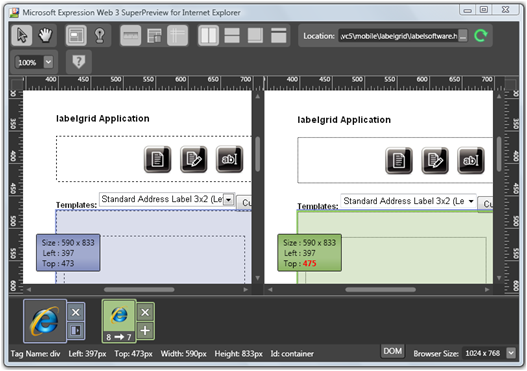
Task: Click 'Id: container' status bar entry
Action: pyautogui.click(x=292, y=354)
